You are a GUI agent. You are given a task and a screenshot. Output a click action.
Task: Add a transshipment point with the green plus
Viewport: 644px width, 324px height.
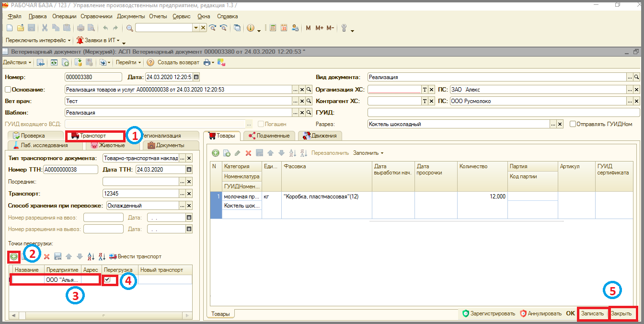pos(14,256)
